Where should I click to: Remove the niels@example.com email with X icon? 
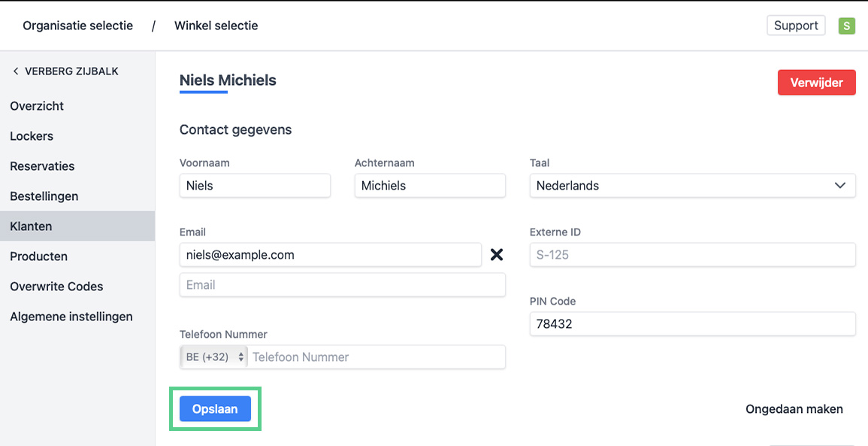coord(496,255)
